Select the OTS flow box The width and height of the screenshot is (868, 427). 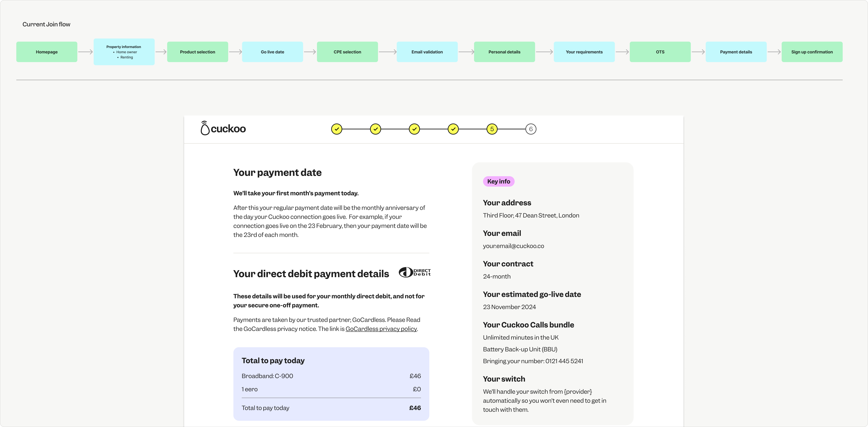tap(660, 52)
